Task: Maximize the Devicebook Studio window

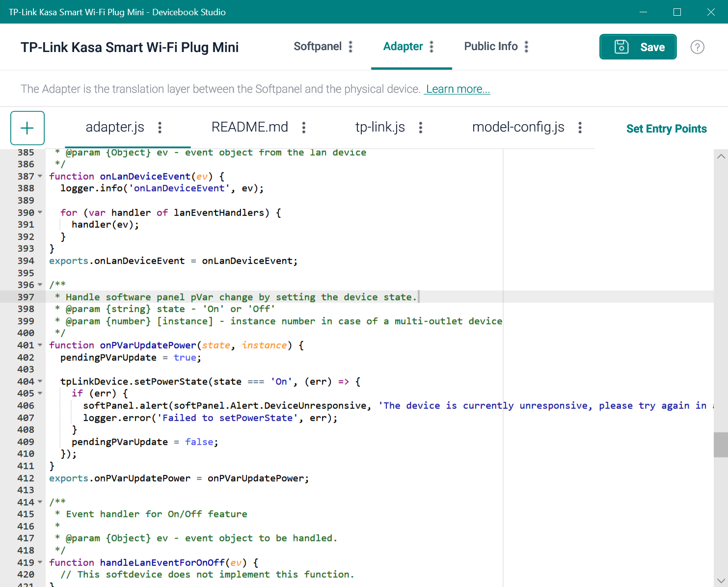Action: (677, 12)
